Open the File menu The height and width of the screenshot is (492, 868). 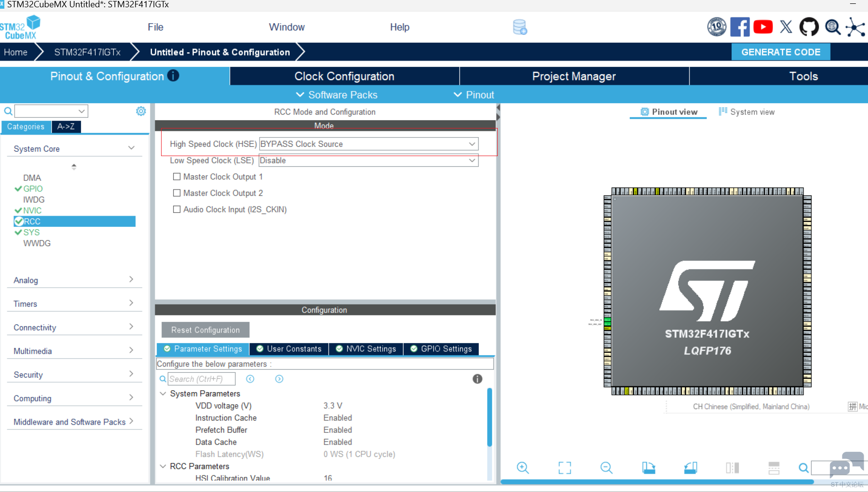click(x=156, y=27)
